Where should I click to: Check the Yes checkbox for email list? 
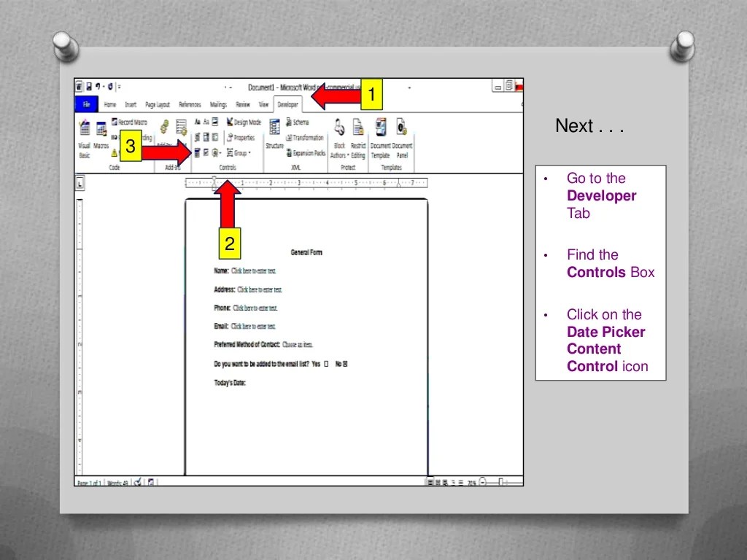click(325, 362)
